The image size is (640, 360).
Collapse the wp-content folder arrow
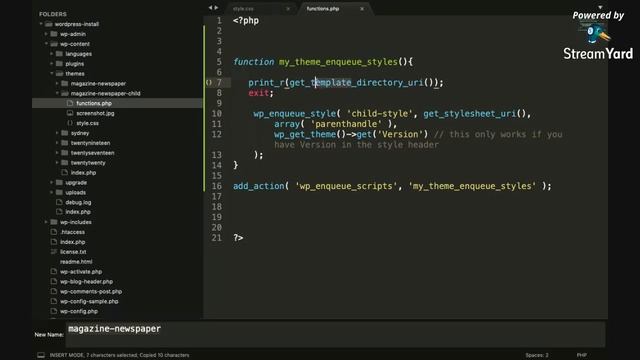pos(46,44)
